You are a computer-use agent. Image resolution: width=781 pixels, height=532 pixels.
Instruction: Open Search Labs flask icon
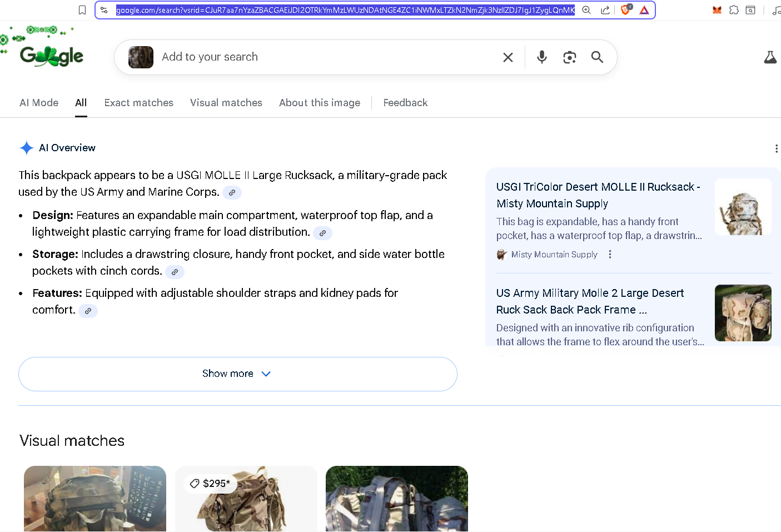pyautogui.click(x=770, y=57)
